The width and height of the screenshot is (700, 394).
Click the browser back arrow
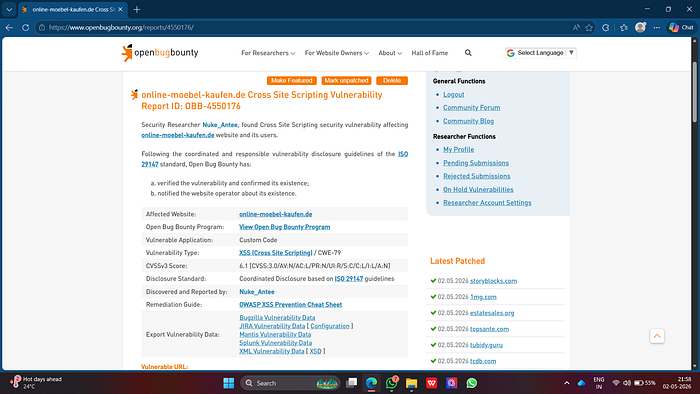(x=9, y=27)
